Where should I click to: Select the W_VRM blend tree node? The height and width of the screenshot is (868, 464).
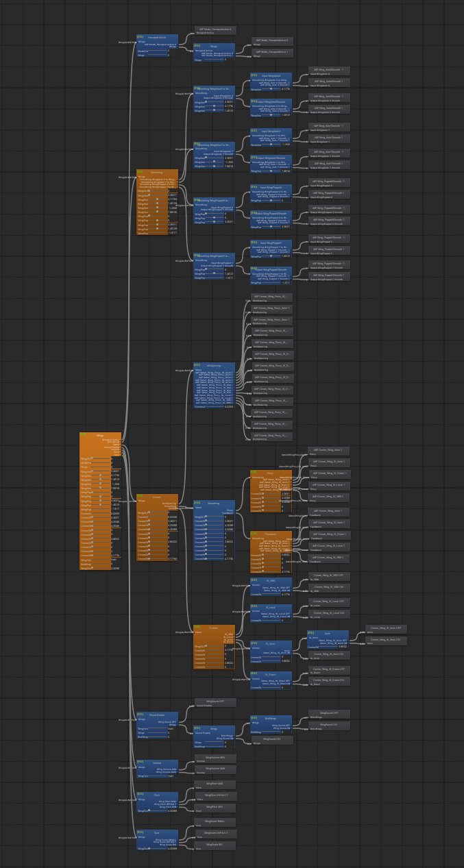pyautogui.click(x=271, y=581)
